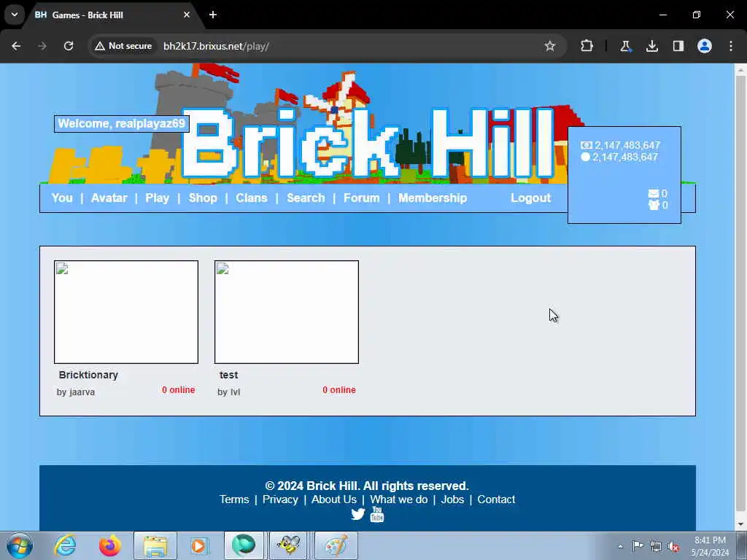Open the Shop page
This screenshot has width=747, height=560.
[203, 198]
